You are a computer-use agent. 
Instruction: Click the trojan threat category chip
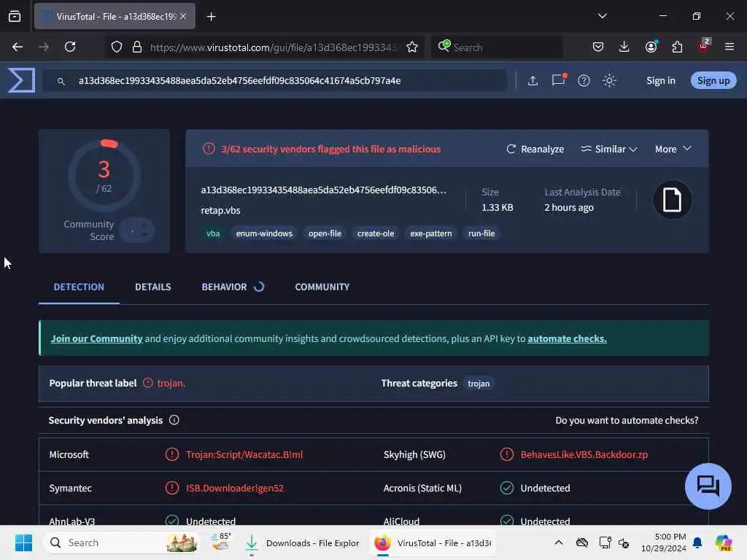click(x=479, y=384)
